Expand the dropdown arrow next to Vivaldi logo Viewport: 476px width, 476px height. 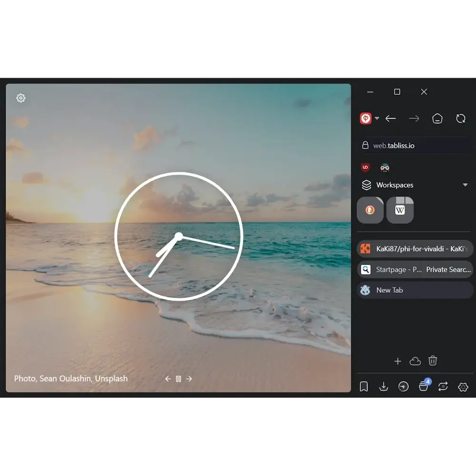click(377, 118)
